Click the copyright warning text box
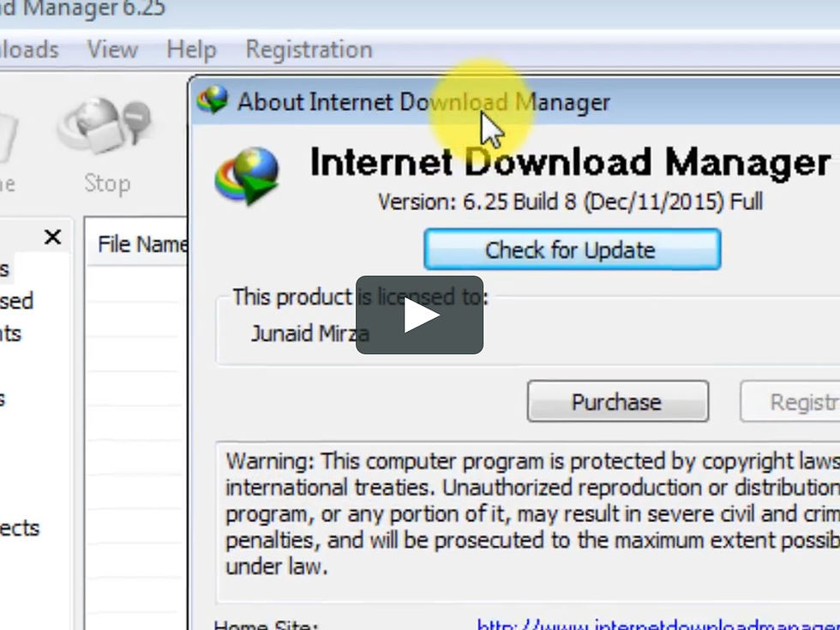Viewport: 840px width, 630px height. click(528, 522)
